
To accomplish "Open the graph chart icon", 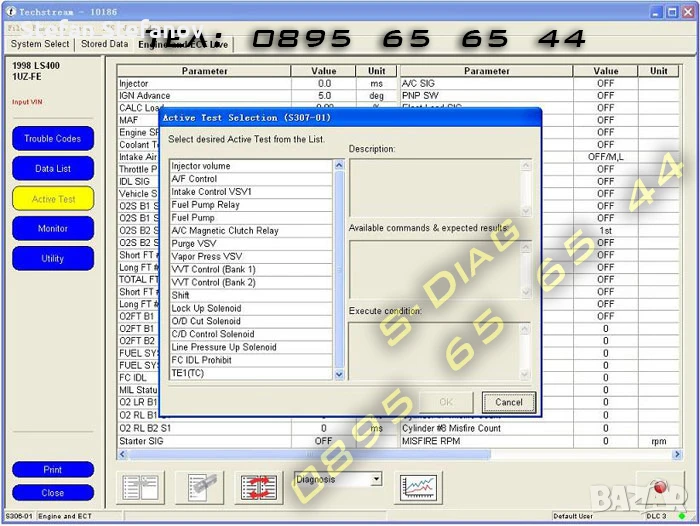I will (x=419, y=487).
